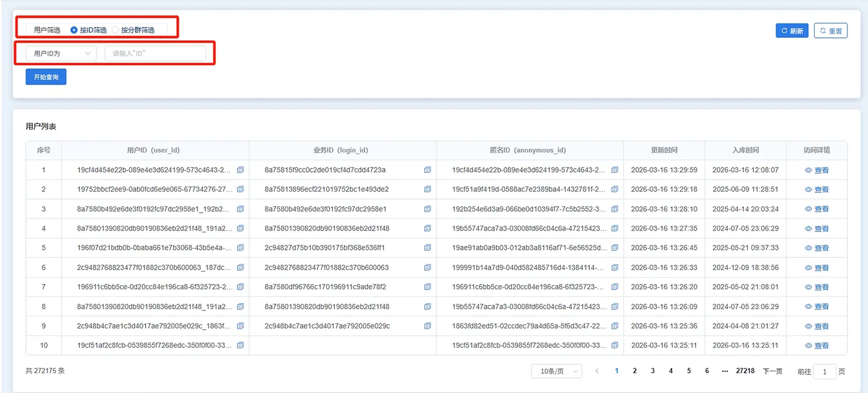Image resolution: width=868 pixels, height=393 pixels.
Task: Click update time 2026-03-16 13:29:59
Action: point(664,170)
